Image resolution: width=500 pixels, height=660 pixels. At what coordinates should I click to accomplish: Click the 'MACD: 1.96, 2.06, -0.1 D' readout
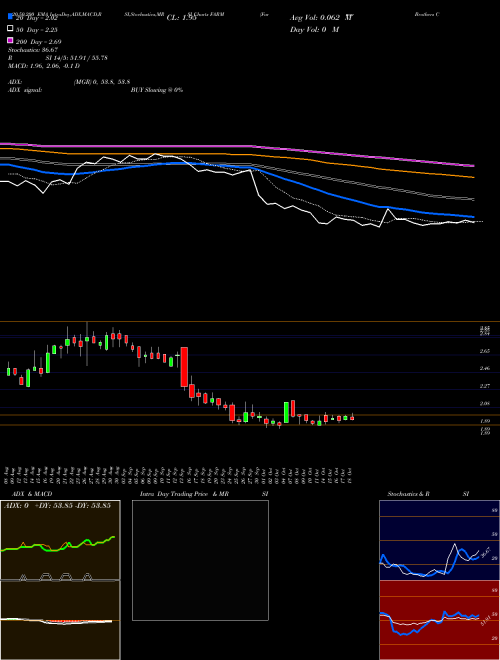pos(44,66)
